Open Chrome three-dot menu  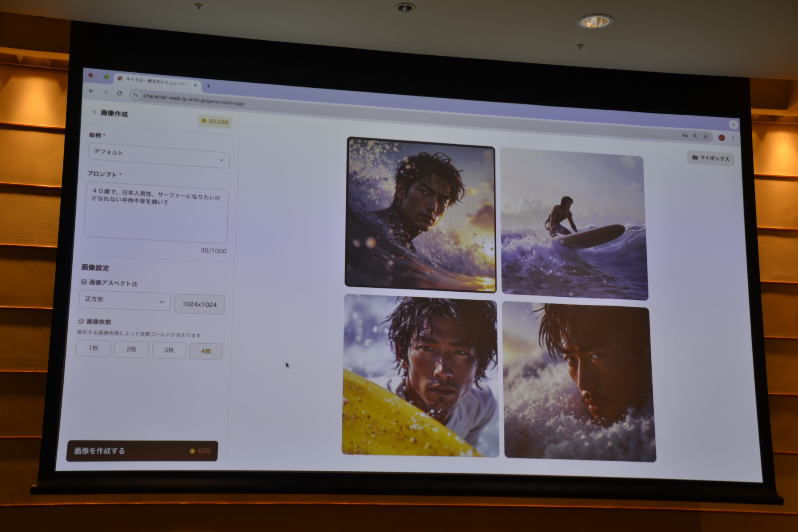pos(733,138)
